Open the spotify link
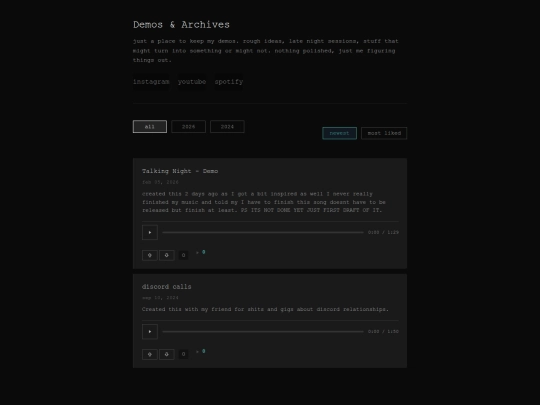This screenshot has height=405, width=540. point(229,82)
